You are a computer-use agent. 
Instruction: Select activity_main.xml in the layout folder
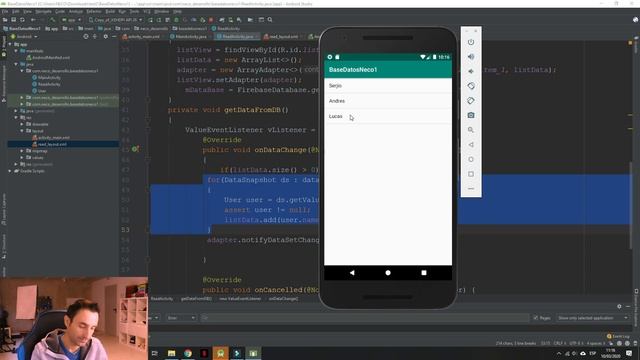tap(51, 138)
